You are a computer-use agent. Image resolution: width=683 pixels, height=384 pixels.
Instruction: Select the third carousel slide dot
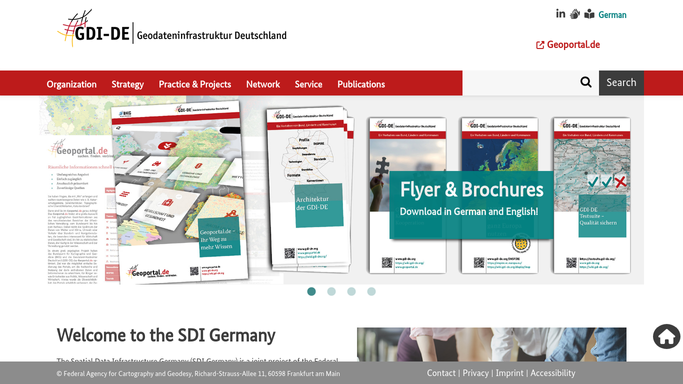tap(352, 291)
